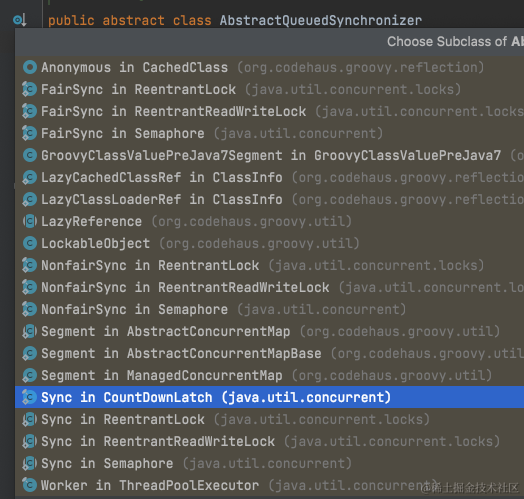
Task: Choose 'NonfairSync in ReentrantLock' entry
Action: [x=269, y=265]
